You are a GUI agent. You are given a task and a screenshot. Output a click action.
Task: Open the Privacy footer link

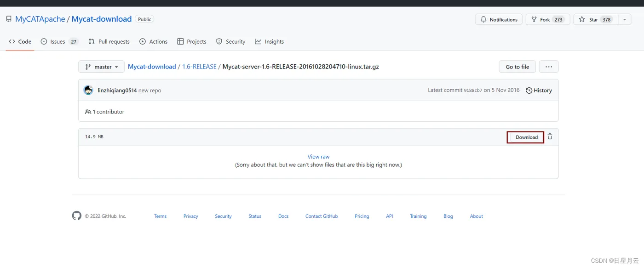click(190, 216)
